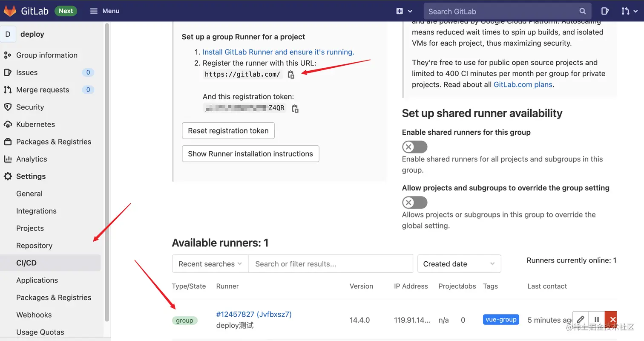
Task: Click the Issues count badge 0
Action: [x=88, y=72]
